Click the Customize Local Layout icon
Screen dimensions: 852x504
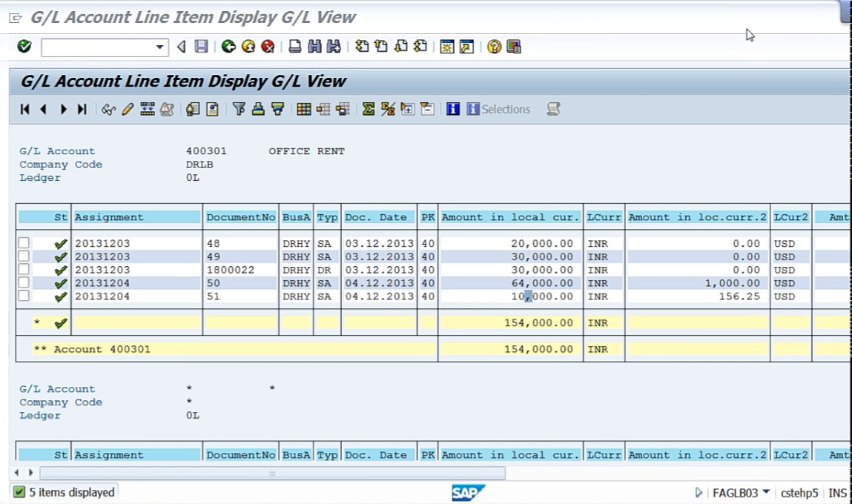pos(513,47)
